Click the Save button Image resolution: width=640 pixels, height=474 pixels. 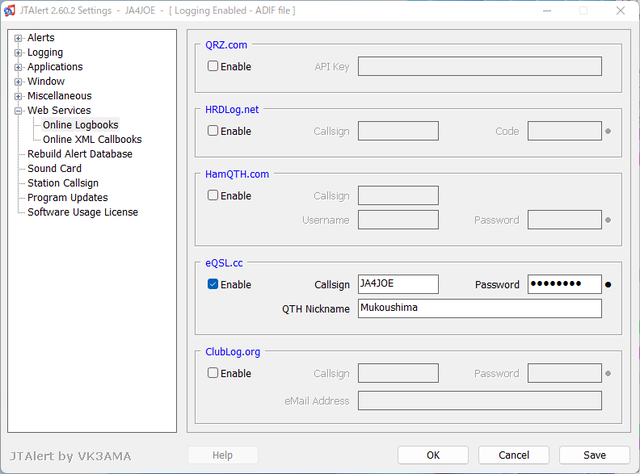[x=594, y=455]
